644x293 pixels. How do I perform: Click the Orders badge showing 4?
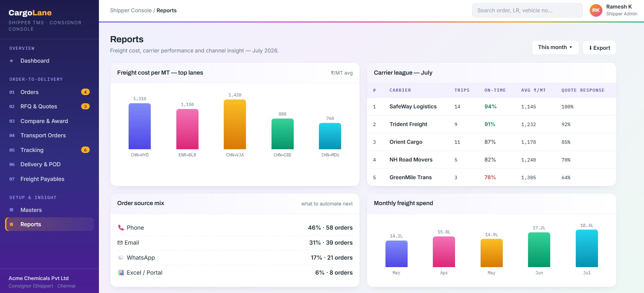click(85, 92)
